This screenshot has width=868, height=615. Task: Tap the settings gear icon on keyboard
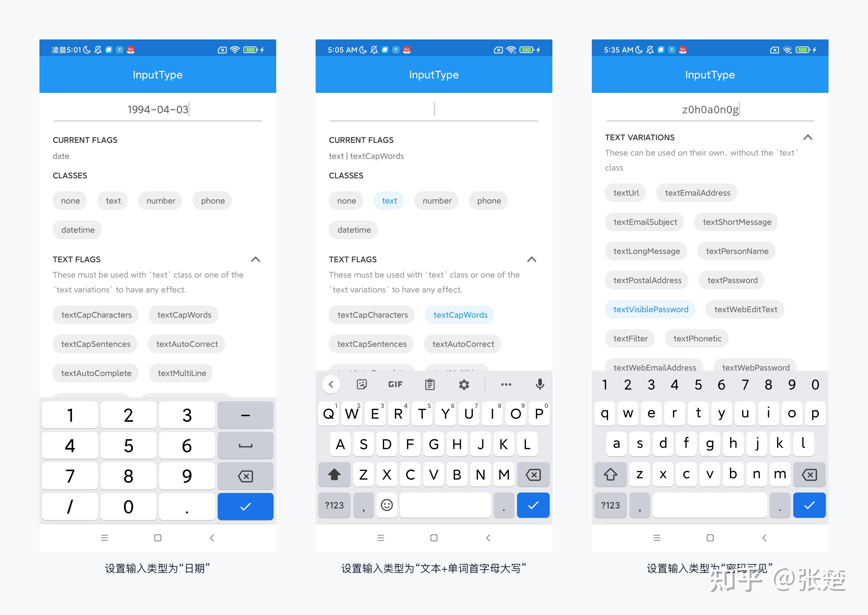464,384
